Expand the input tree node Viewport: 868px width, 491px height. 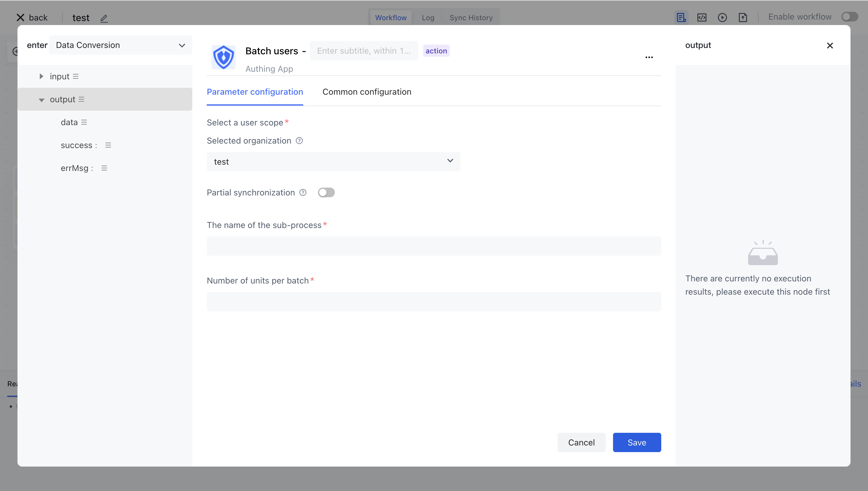[x=41, y=77]
